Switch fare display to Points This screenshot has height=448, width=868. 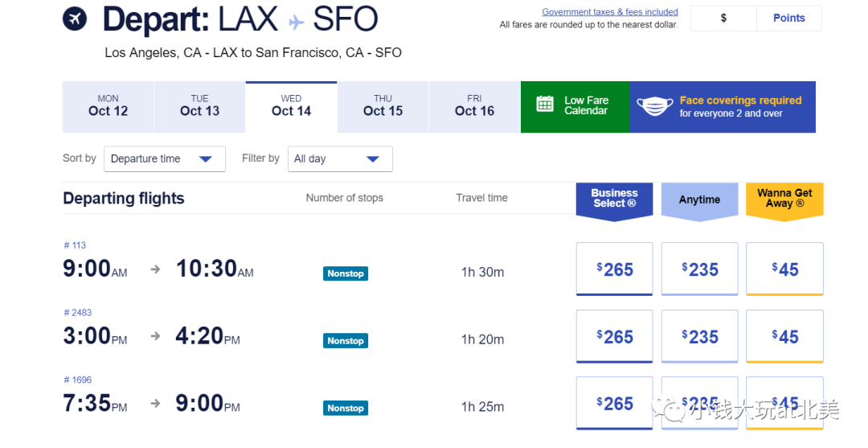(789, 18)
